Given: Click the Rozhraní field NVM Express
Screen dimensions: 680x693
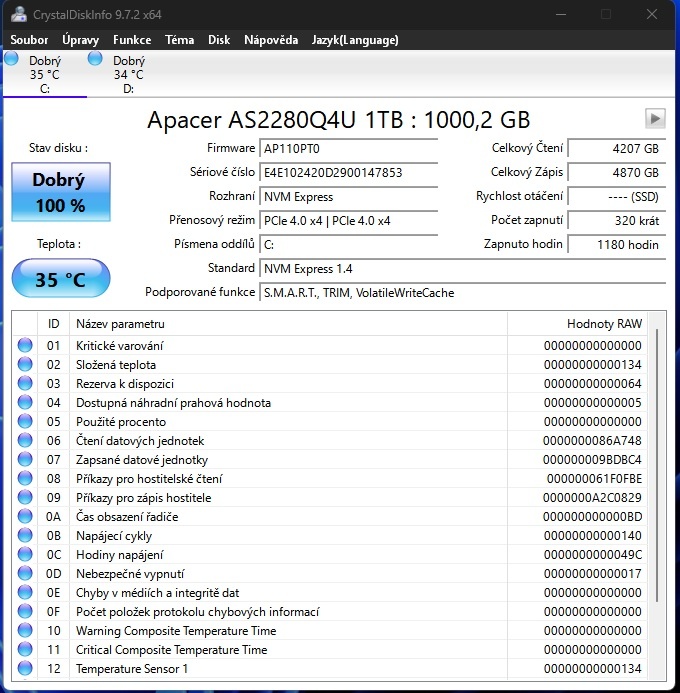Looking at the screenshot, I should (349, 197).
